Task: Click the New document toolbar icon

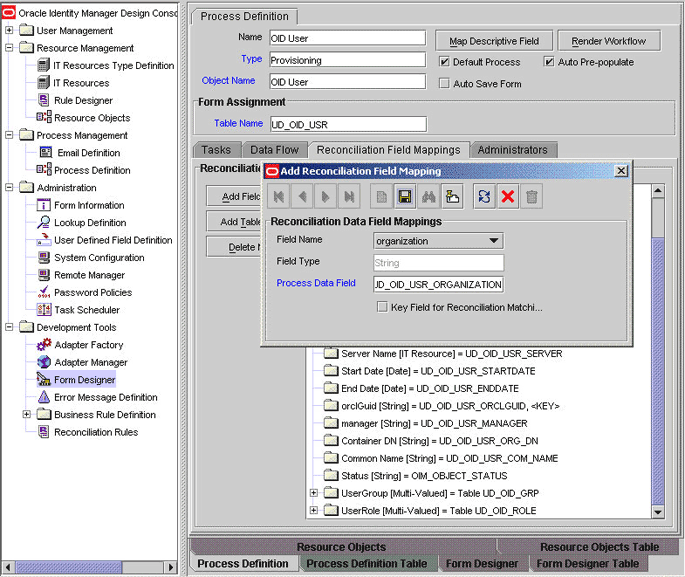Action: pyautogui.click(x=381, y=197)
